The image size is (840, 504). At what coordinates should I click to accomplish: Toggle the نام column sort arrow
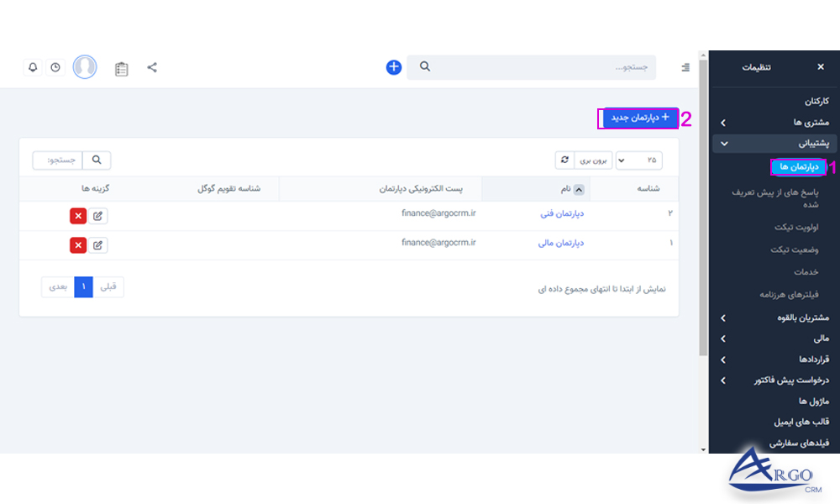coord(577,188)
